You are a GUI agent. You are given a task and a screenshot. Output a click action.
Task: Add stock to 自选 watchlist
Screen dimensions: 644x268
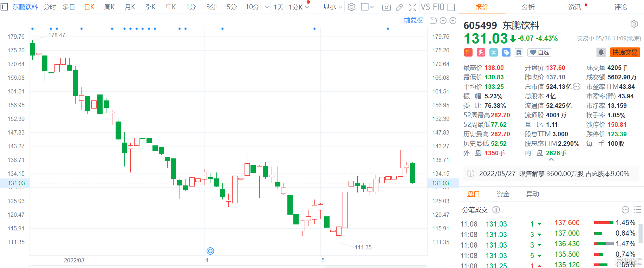click(x=540, y=52)
